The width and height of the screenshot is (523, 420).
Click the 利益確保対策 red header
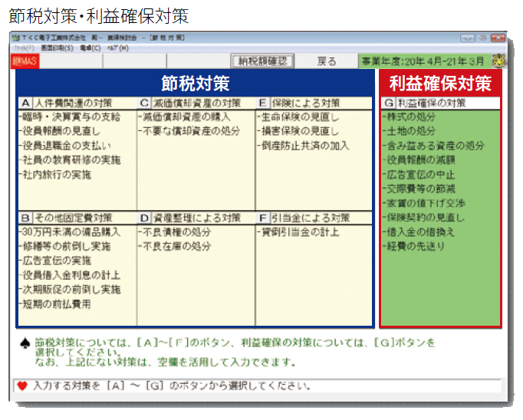pyautogui.click(x=440, y=84)
